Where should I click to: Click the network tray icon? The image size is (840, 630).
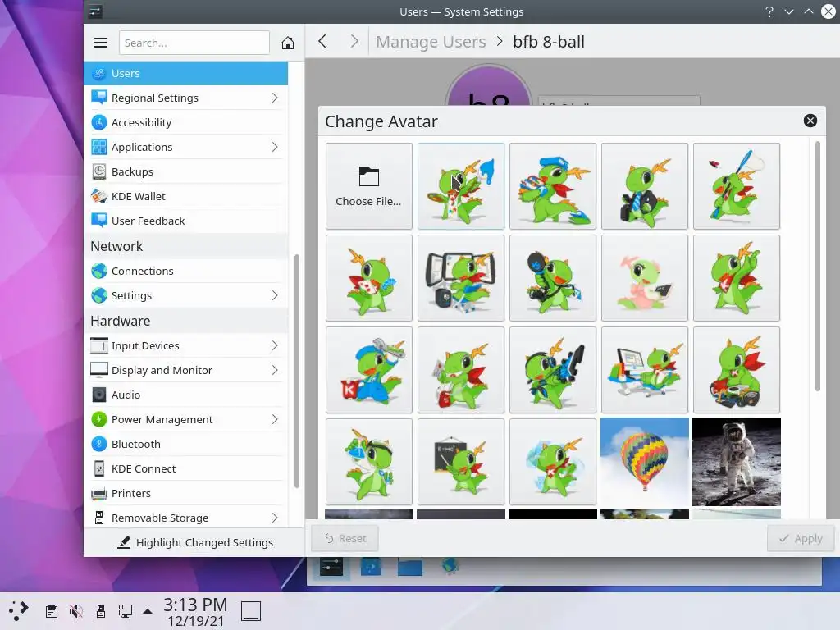[126, 610]
